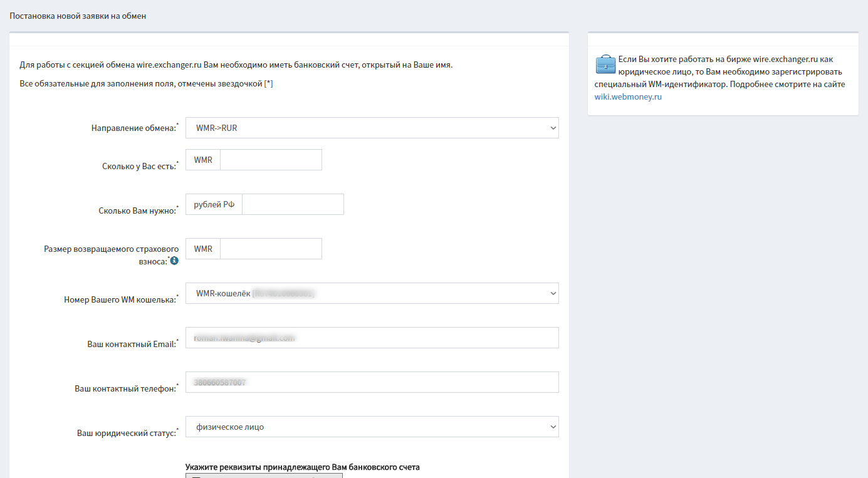Click the 'Ваш юридический статус' label
This screenshot has height=478, width=868.
126,434
